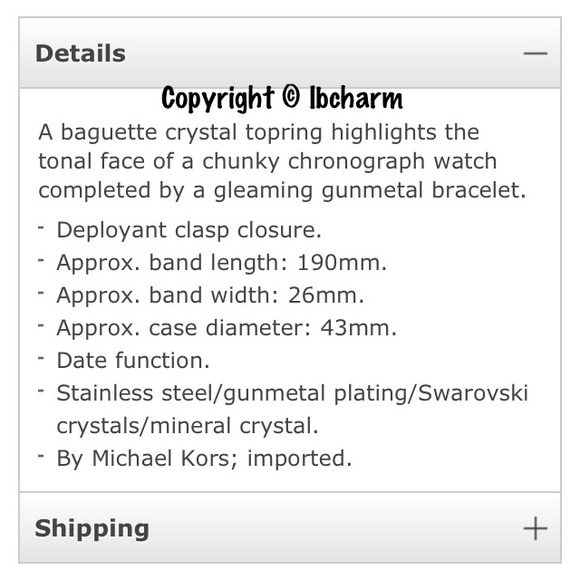Click the Deployant clasp closure bullet
Image resolution: width=580 pixels, height=580 pixels.
(189, 230)
